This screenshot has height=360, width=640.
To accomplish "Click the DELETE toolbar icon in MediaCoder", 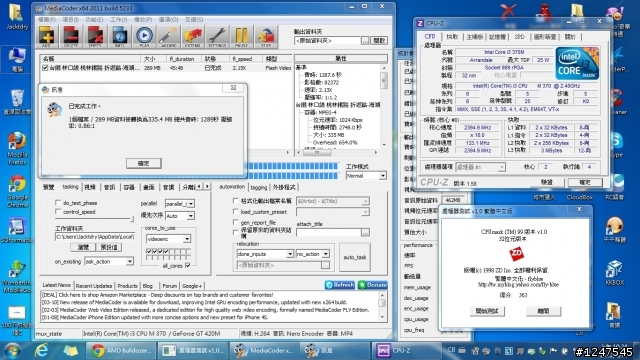I will pyautogui.click(x=71, y=37).
